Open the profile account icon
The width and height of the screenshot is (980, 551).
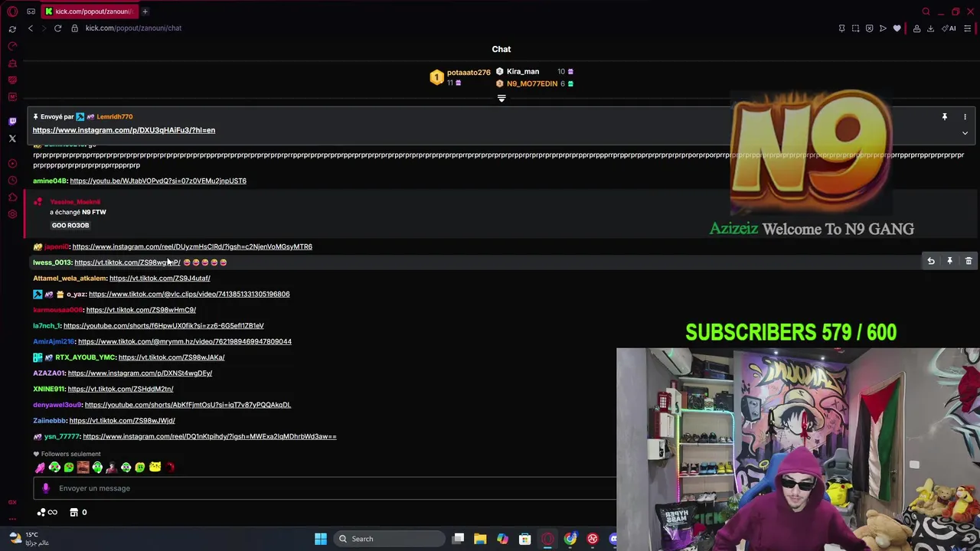[x=916, y=28]
